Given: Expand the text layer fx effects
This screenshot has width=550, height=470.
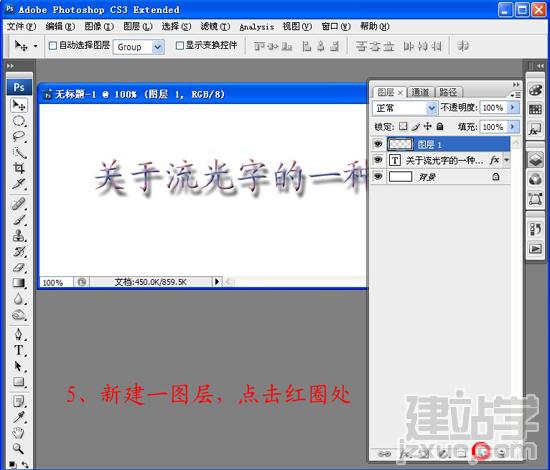Looking at the screenshot, I should coord(507,160).
